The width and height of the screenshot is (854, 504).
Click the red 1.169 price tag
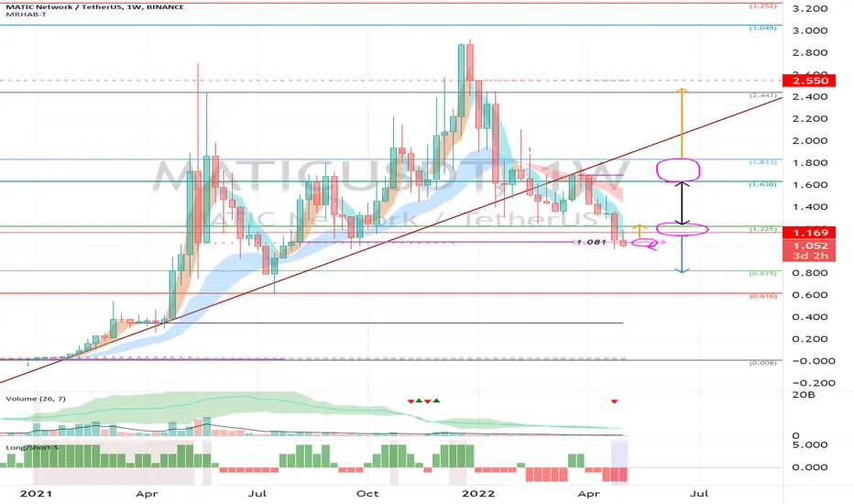pyautogui.click(x=808, y=233)
